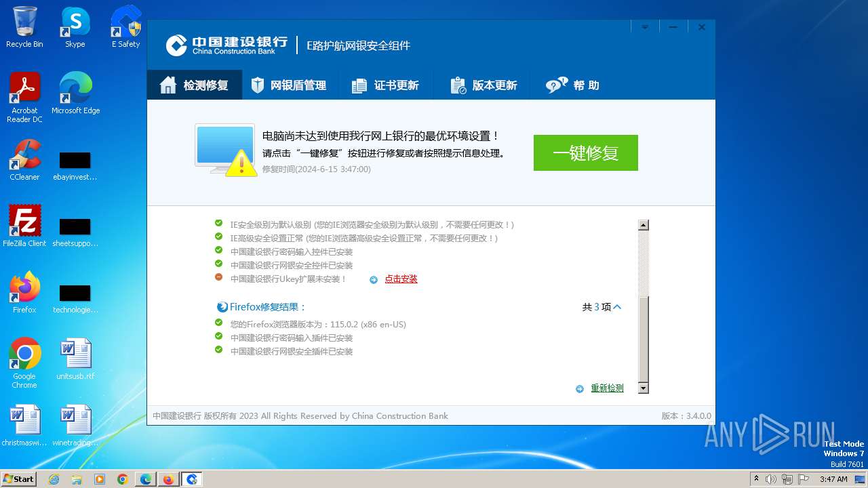
Task: Click the CCB E路护航 taskbar button
Action: 192,479
